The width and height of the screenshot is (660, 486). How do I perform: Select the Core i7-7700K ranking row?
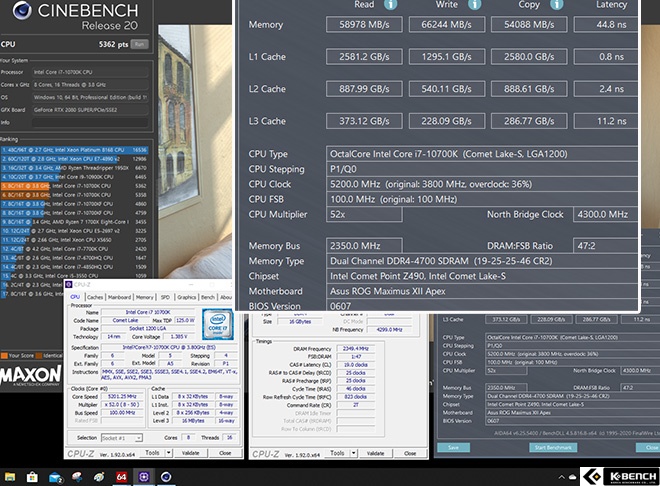75,249
